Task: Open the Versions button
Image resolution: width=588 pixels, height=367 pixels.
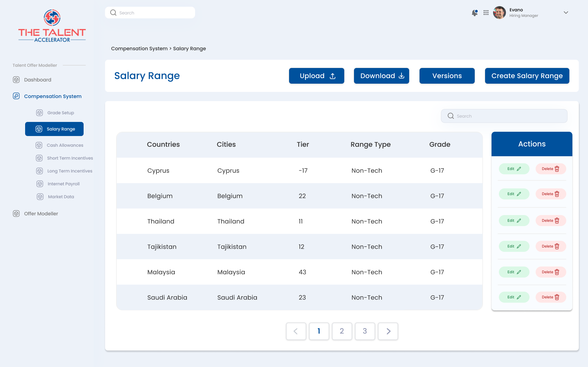Action: [x=447, y=76]
